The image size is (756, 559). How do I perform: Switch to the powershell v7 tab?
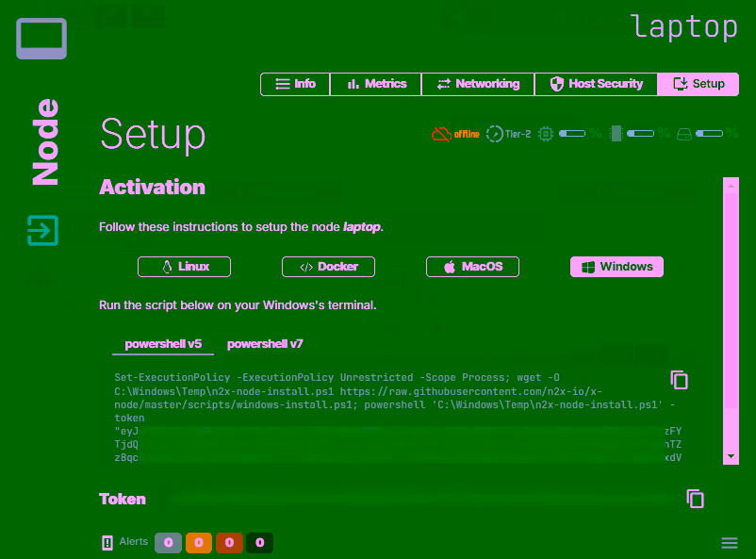pyautogui.click(x=265, y=343)
